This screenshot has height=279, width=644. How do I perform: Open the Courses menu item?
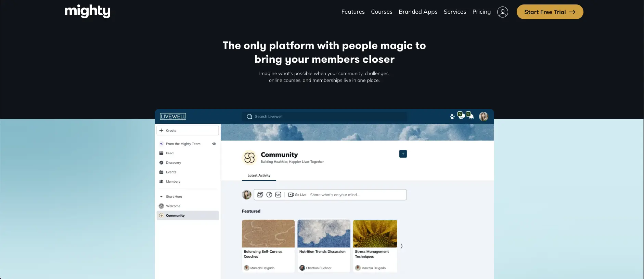(382, 12)
